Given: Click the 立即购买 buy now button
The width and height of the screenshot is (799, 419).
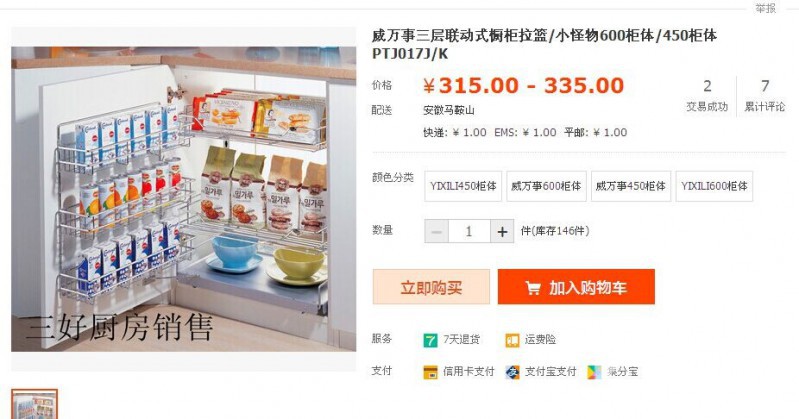Looking at the screenshot, I should pos(431,287).
